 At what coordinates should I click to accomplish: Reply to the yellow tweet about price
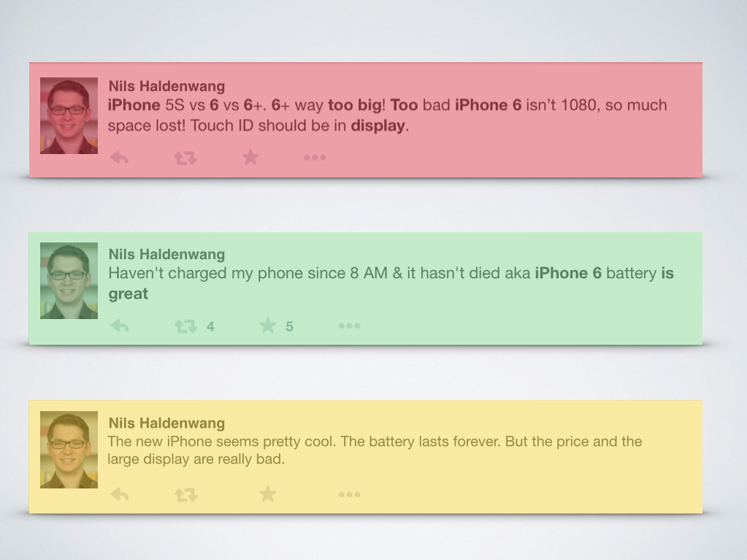pos(119,495)
